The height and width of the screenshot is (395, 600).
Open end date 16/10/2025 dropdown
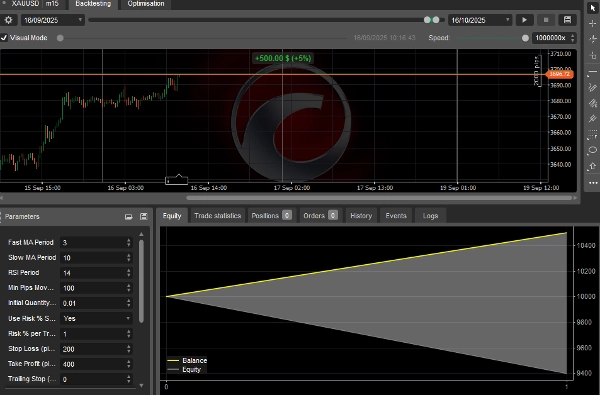click(x=480, y=20)
